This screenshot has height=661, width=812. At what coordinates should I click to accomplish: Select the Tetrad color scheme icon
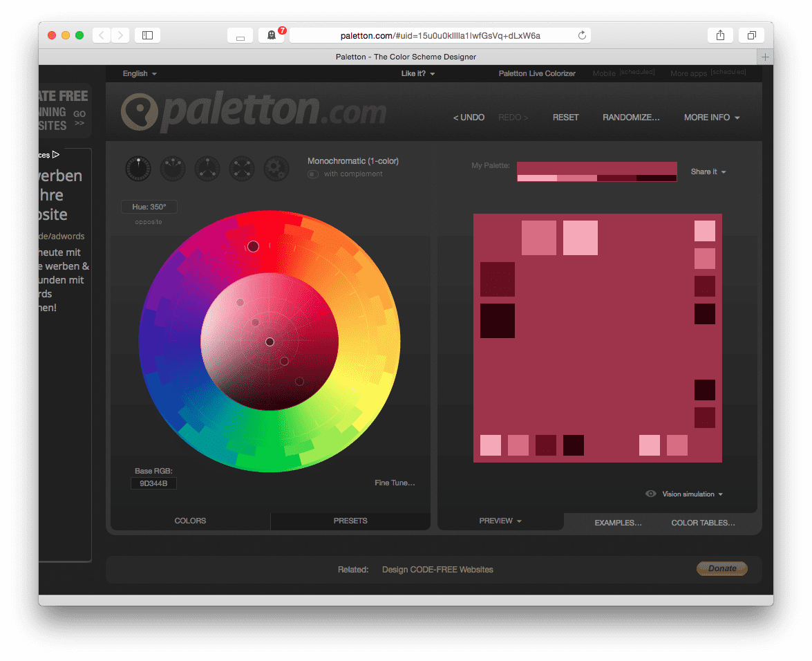(x=242, y=168)
